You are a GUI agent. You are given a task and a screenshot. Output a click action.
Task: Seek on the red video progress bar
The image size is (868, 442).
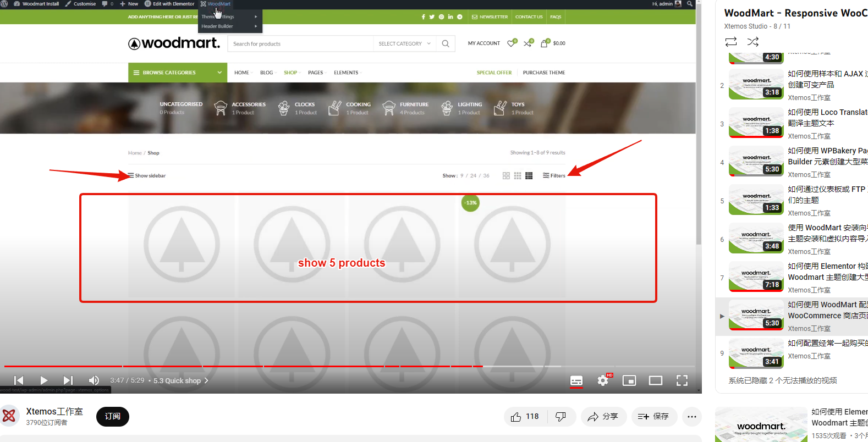349,366
